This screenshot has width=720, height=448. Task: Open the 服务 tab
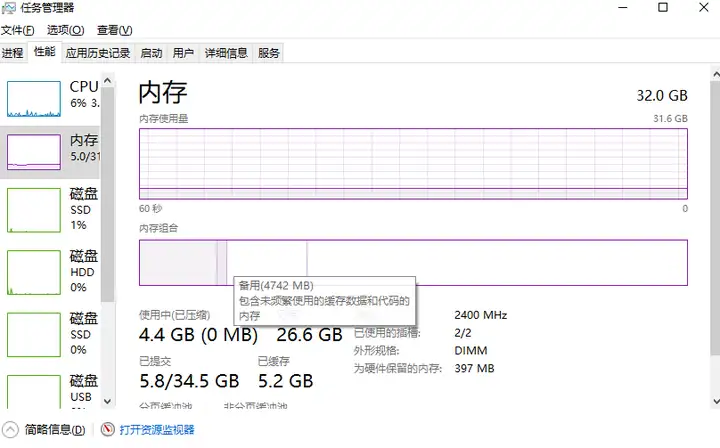pos(268,53)
